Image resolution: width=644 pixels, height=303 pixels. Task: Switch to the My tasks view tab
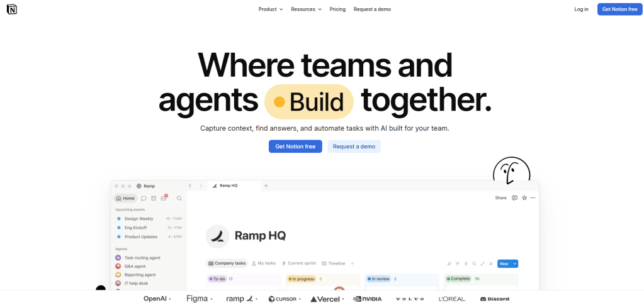[x=264, y=263]
